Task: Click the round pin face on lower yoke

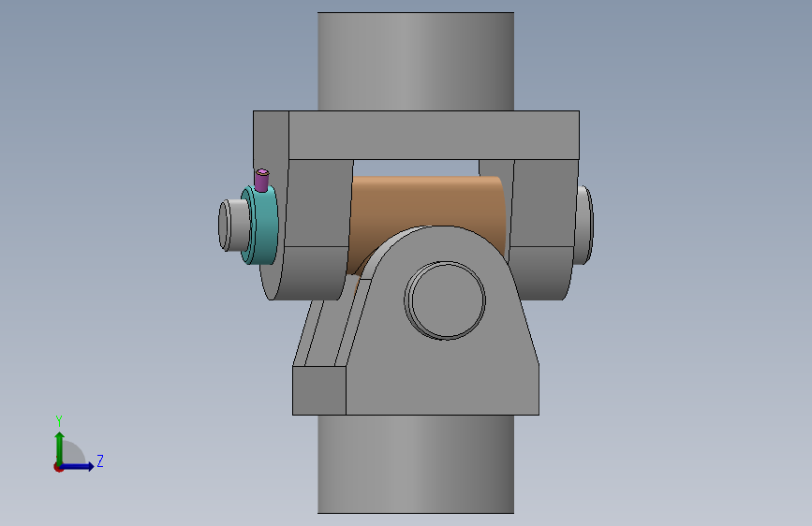Action: coord(446,300)
